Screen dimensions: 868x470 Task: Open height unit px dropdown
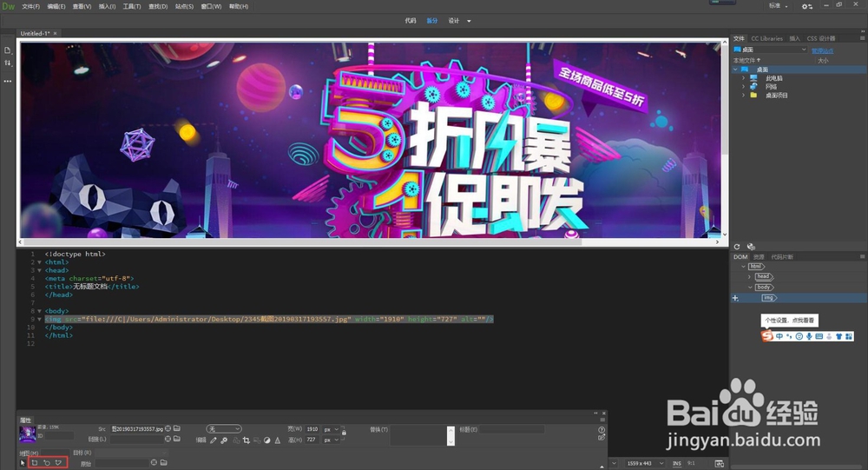[331, 440]
